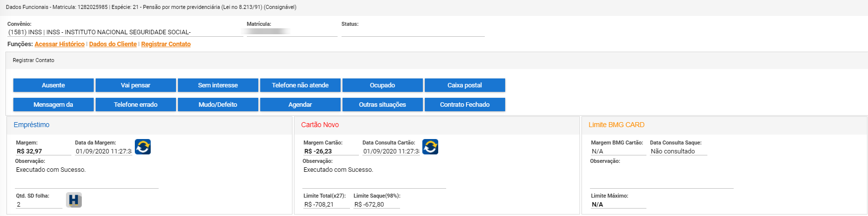The width and height of the screenshot is (868, 216).
Task: Mark contact as Ausente
Action: click(x=54, y=85)
